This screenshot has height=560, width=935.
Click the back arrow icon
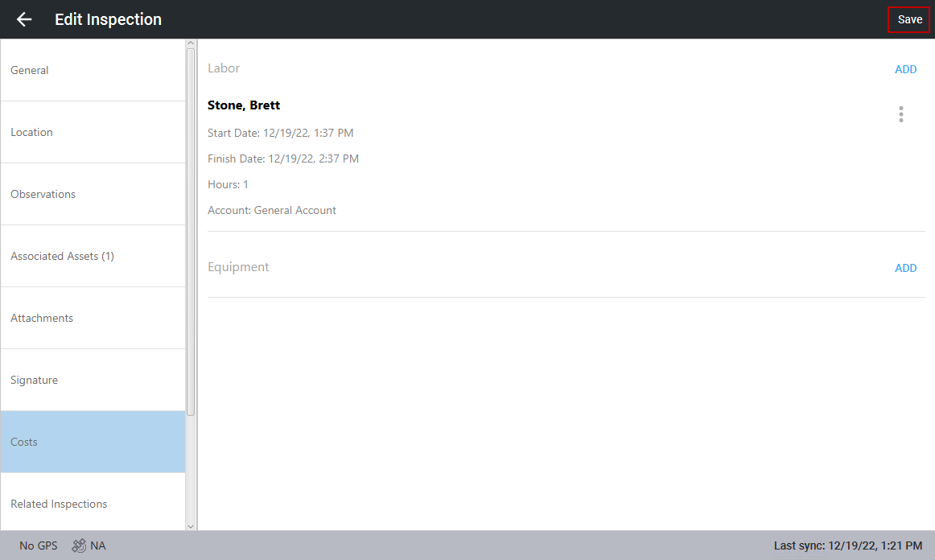coord(24,19)
